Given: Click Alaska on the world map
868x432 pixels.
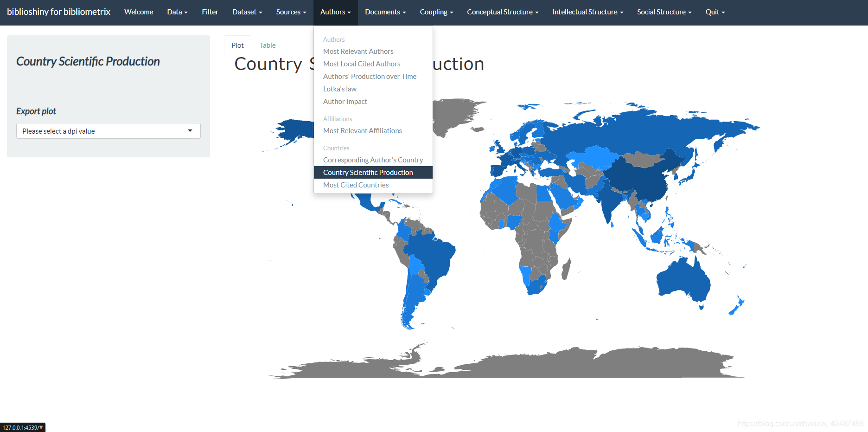Looking at the screenshot, I should pos(297,130).
